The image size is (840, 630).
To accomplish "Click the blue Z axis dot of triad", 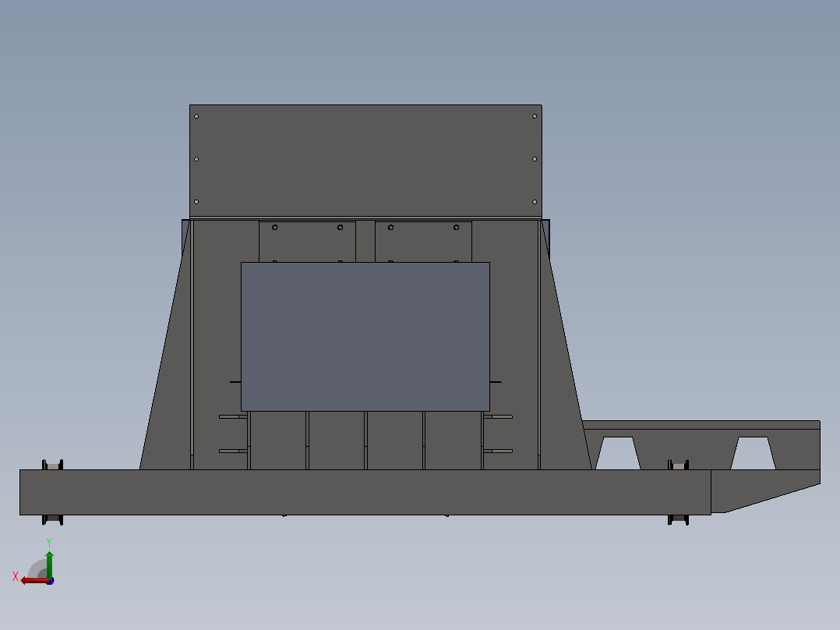I will click(x=51, y=581).
